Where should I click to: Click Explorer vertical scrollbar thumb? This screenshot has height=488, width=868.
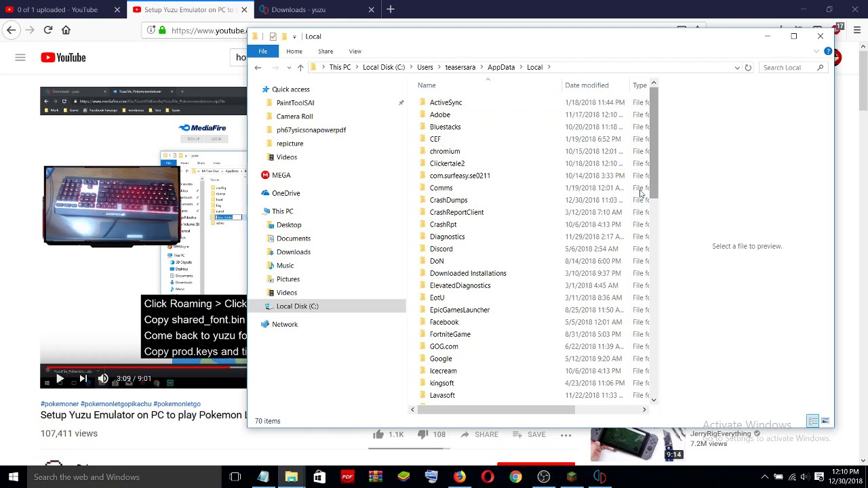pyautogui.click(x=654, y=144)
